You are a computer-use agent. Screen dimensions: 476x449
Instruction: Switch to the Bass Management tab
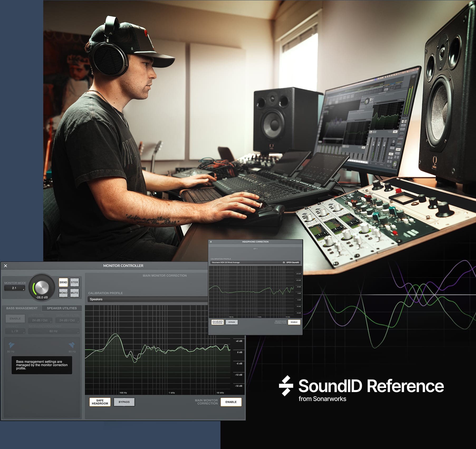pos(22,308)
